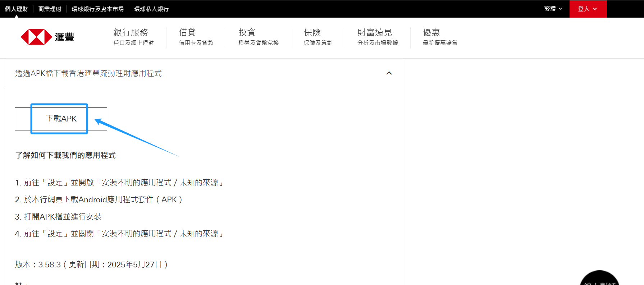644x285 pixels.
Task: Open the 財富遠見 menu
Action: (x=378, y=37)
